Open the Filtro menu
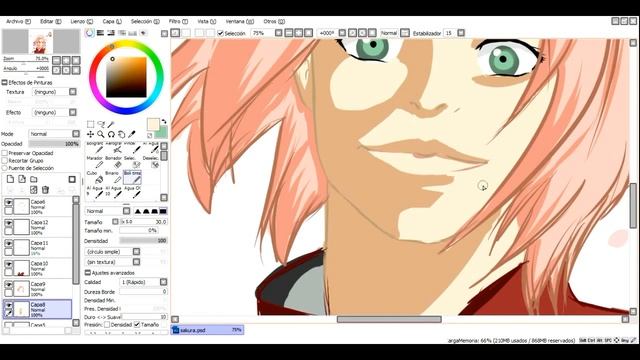640x360 pixels. click(178, 21)
